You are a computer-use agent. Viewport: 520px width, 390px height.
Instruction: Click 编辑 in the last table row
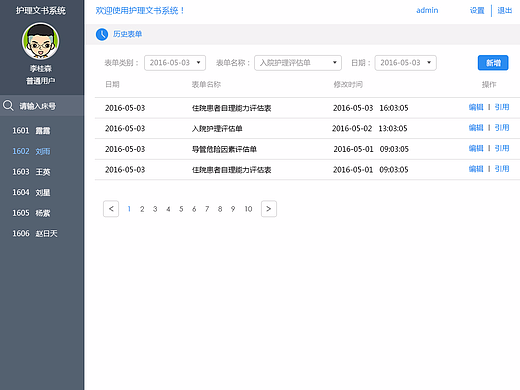(x=476, y=169)
